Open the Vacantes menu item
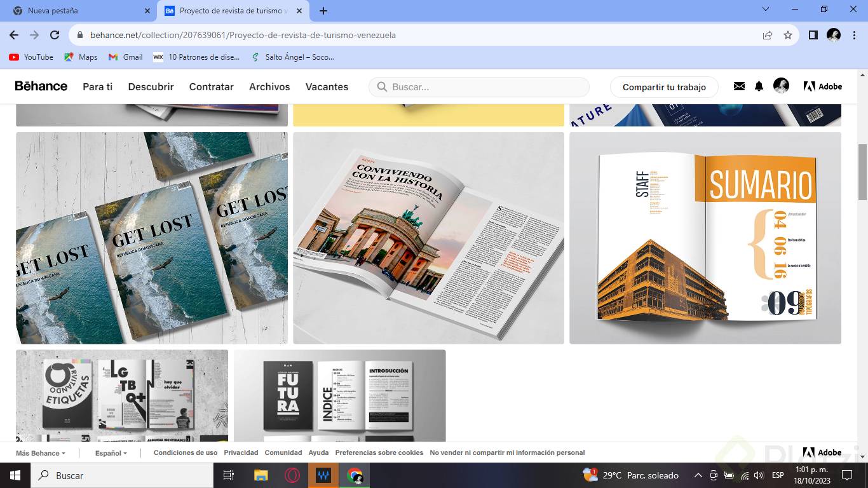This screenshot has height=488, width=868. pos(327,87)
